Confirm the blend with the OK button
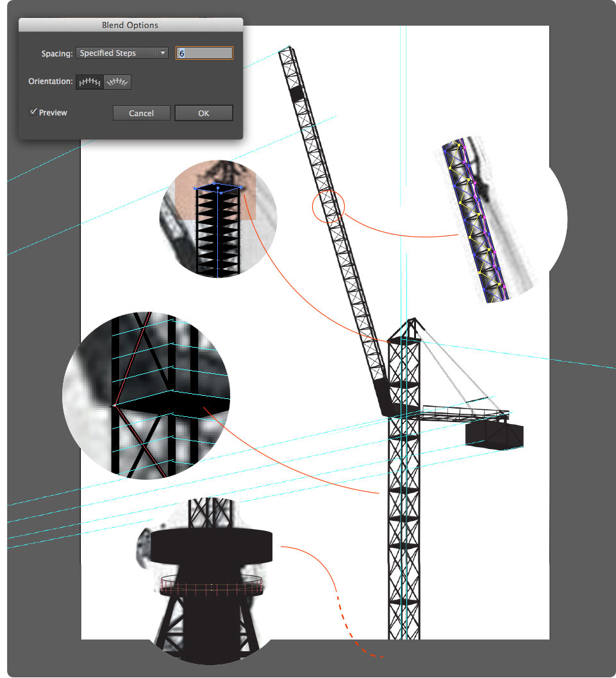 point(203,113)
